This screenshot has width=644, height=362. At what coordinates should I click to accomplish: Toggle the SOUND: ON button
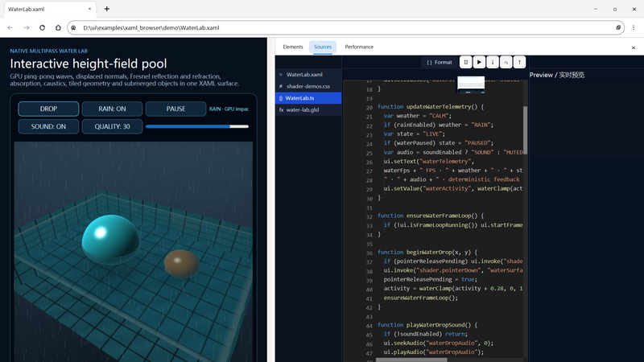point(48,126)
